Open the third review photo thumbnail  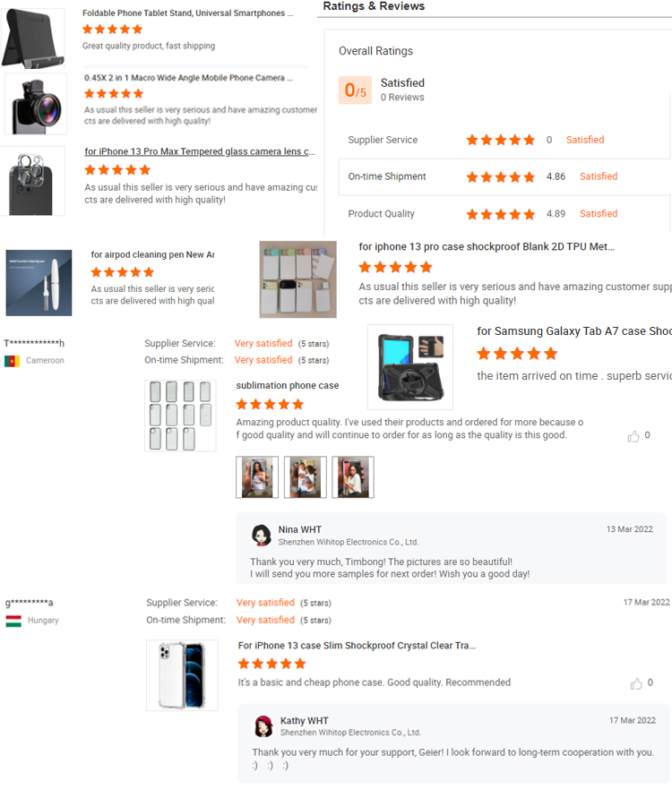click(353, 477)
